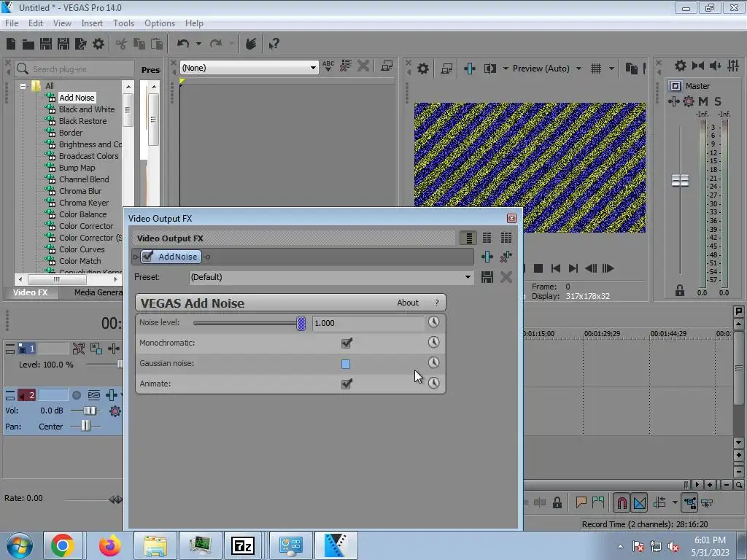Click the Open project folder icon
747x560 pixels.
coord(28,44)
